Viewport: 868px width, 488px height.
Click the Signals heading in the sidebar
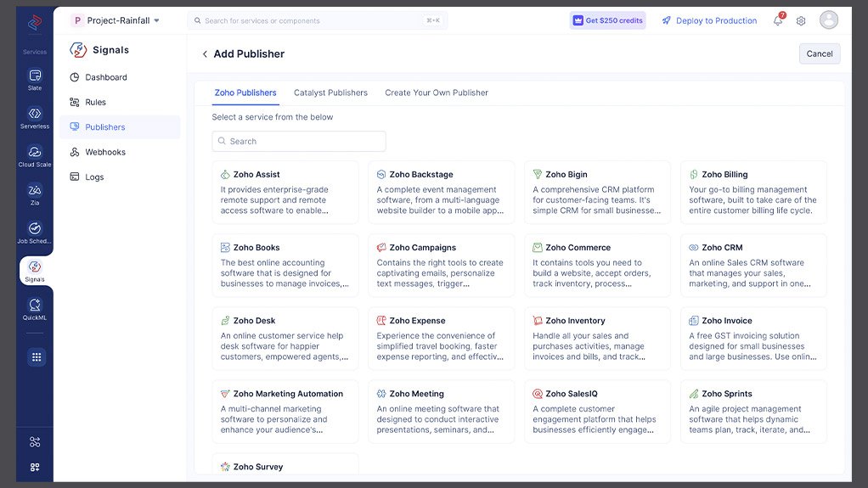click(x=110, y=50)
